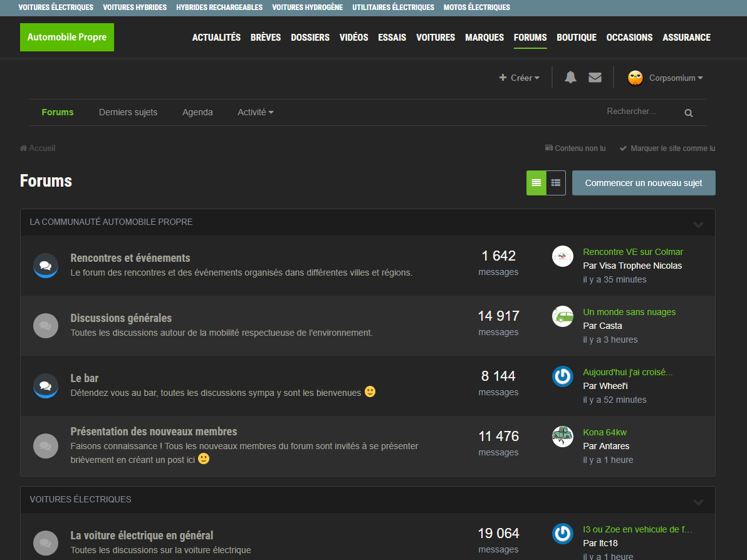747x560 pixels.
Task: Click Wheel'i's avatar next to the last post
Action: pos(562,376)
